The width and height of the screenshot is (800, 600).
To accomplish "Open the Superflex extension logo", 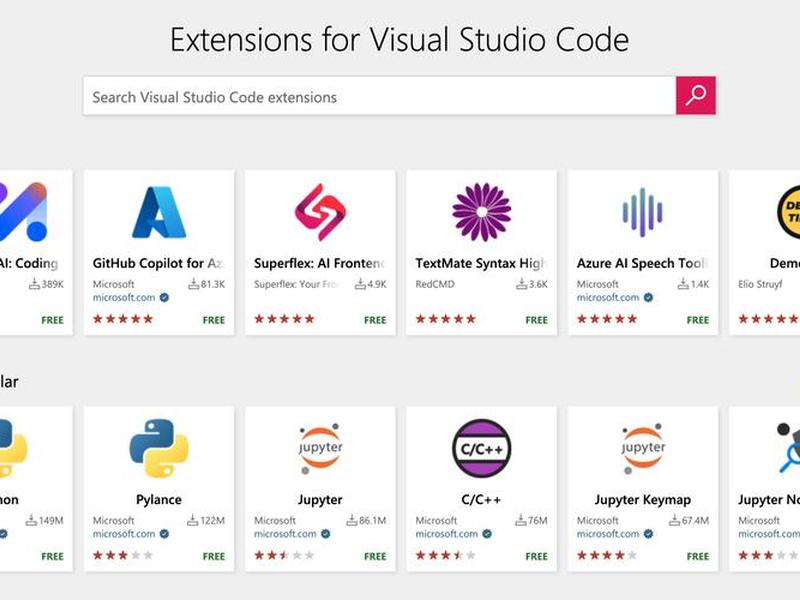I will click(x=320, y=212).
